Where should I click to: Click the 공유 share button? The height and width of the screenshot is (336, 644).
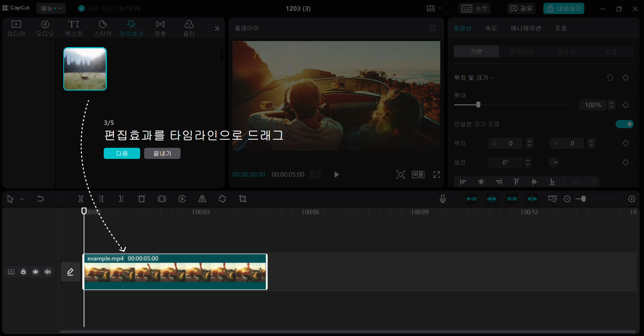(521, 8)
